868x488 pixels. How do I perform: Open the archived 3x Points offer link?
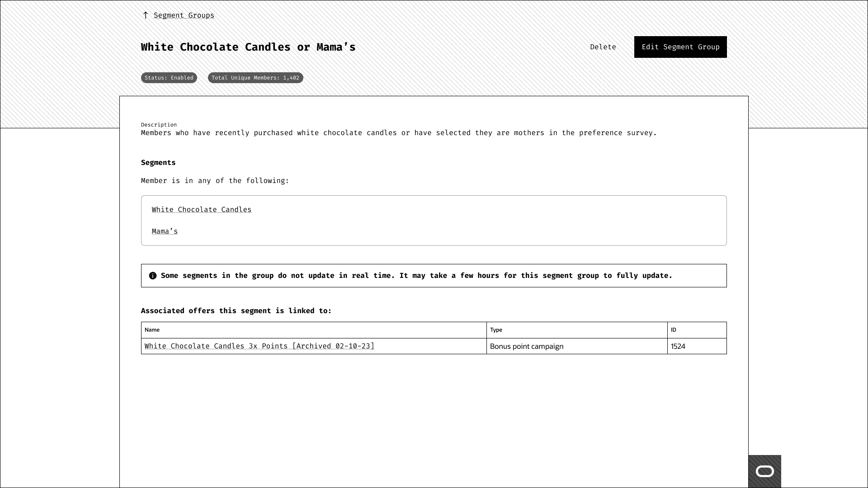259,346
